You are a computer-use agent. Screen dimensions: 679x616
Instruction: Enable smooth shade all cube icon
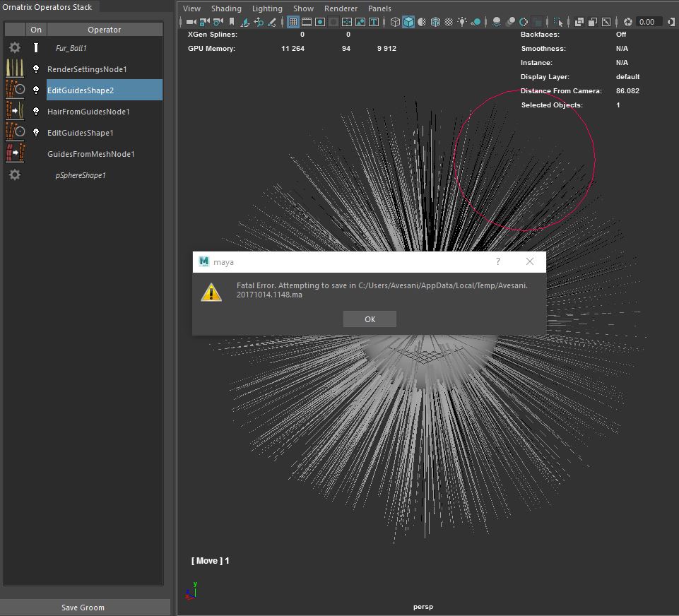point(408,22)
